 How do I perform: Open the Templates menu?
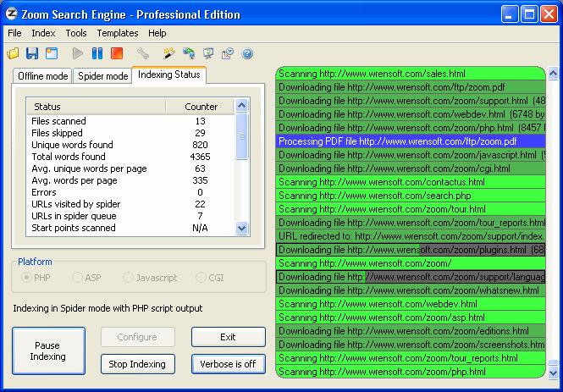[118, 33]
